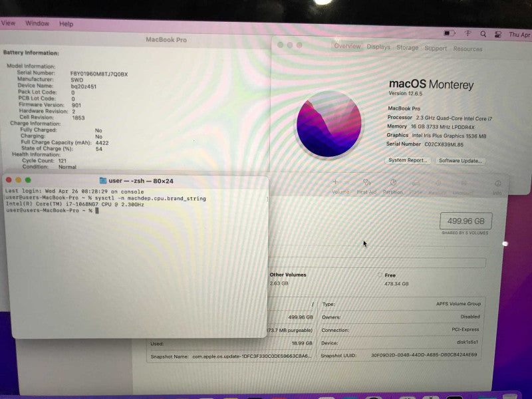Click the MacBook Pro title of System Information window
The width and height of the screenshot is (532, 399).
[166, 40]
